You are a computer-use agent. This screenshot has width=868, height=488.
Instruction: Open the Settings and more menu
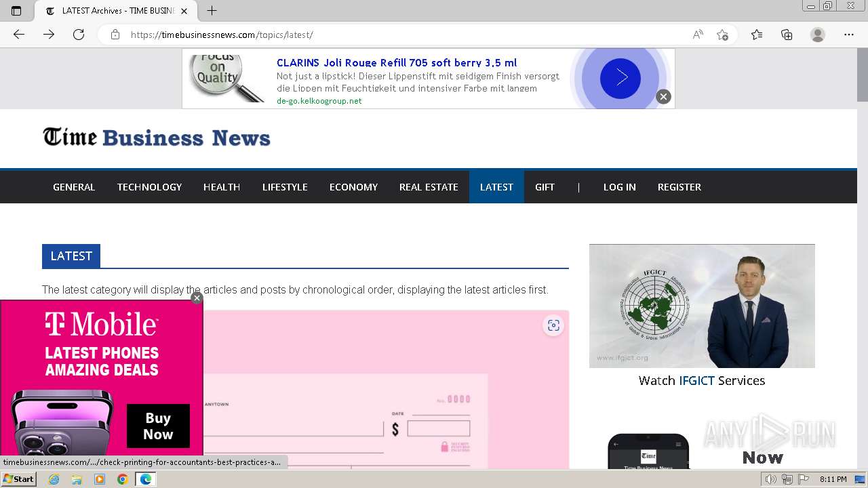tap(849, 35)
